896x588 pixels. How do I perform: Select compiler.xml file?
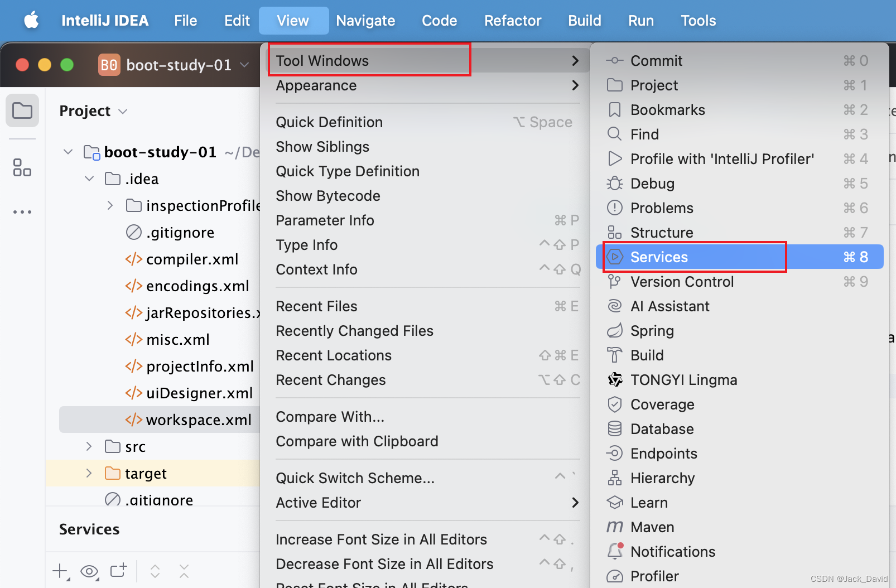(192, 259)
